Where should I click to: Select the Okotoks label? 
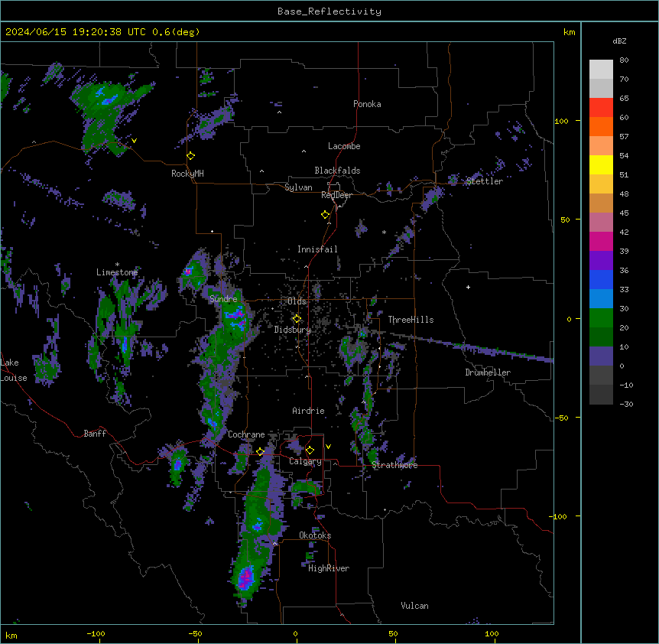(315, 535)
